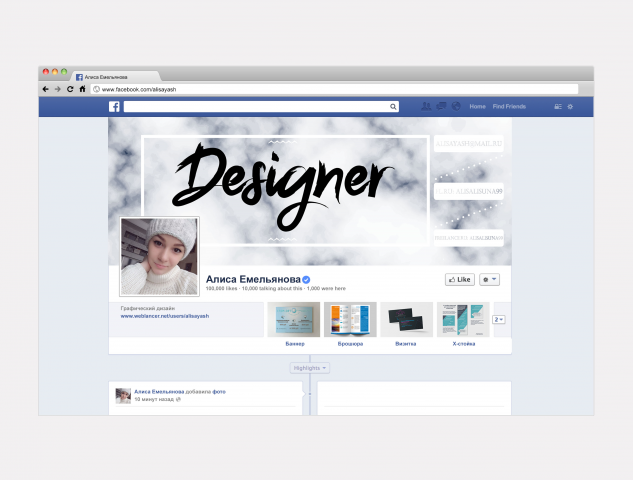Click the browser forward arrow
This screenshot has width=633, height=480.
(x=58, y=89)
